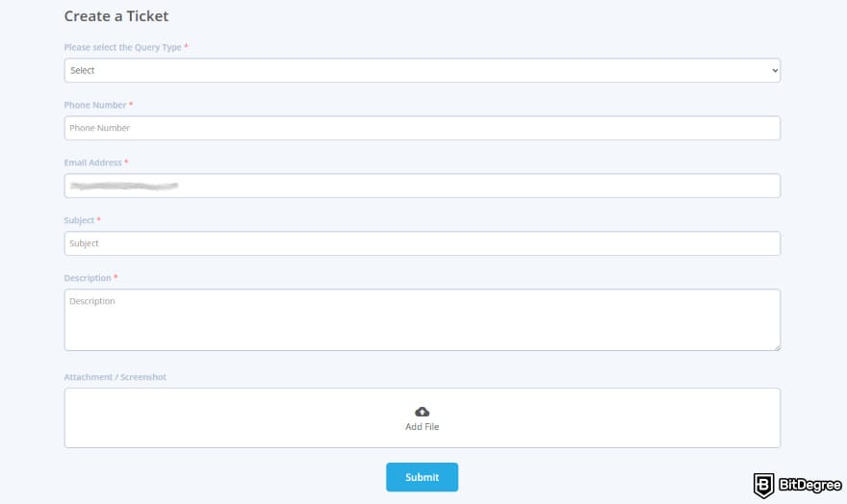The height and width of the screenshot is (504, 847).
Task: Click the Create a Ticket heading
Action: click(x=116, y=16)
